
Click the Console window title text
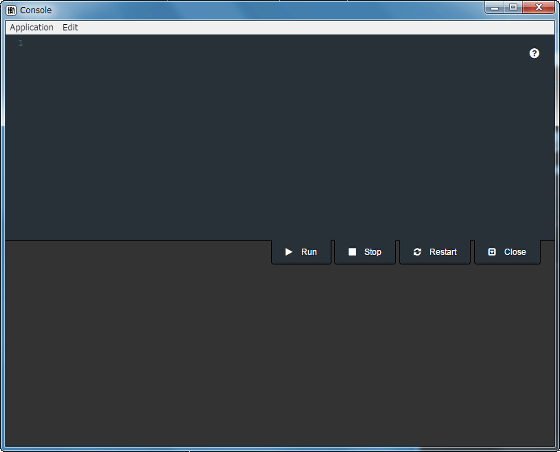click(36, 10)
